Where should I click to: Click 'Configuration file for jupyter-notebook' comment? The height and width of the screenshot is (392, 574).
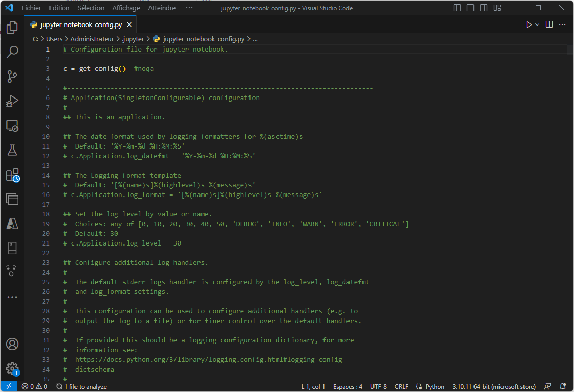click(x=145, y=50)
